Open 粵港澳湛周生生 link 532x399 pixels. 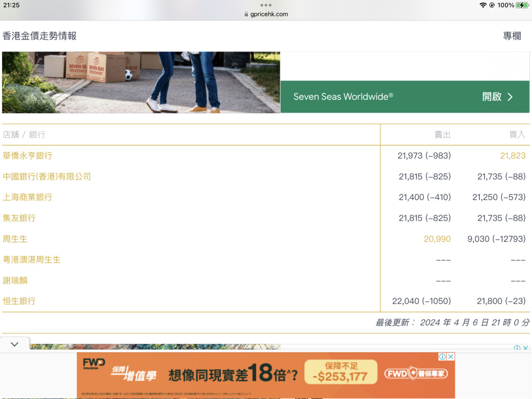(31, 260)
